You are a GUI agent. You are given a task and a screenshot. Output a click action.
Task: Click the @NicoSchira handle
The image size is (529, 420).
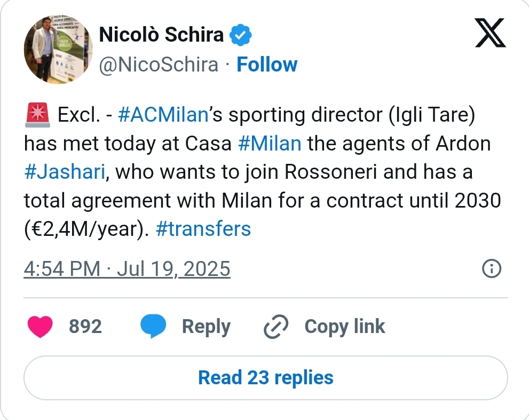(x=159, y=65)
